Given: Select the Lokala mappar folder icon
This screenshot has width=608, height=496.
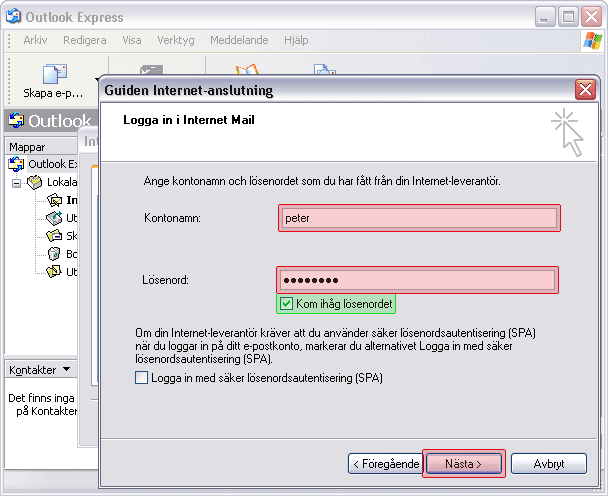Looking at the screenshot, I should tap(35, 182).
